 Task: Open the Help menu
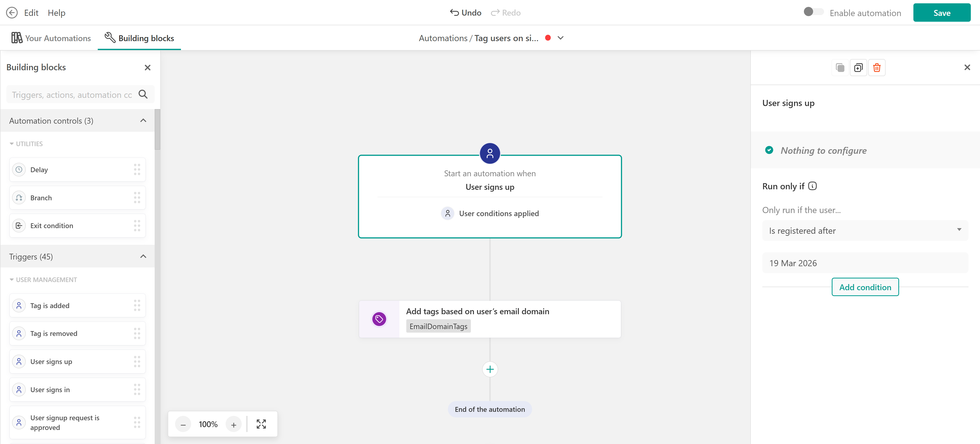(56, 13)
